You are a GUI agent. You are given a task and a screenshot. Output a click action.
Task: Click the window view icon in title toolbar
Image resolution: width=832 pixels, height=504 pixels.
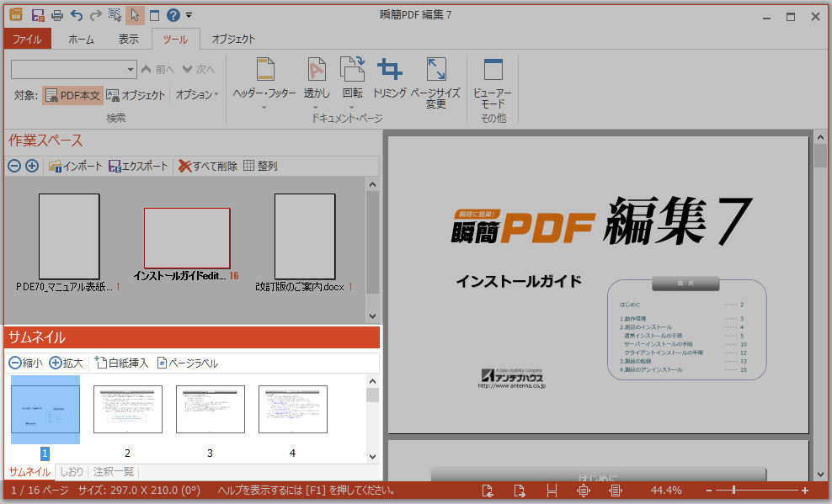coord(154,15)
